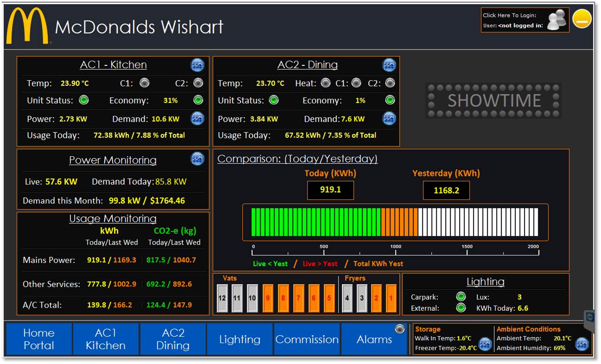Open AC1 Demand 10.6 KW chart icon
601x364 pixels.
coord(198,118)
